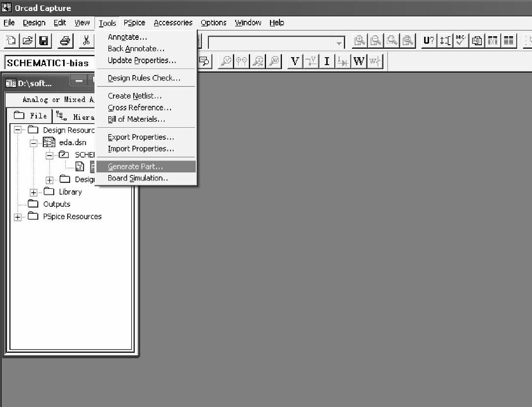Click the view simulation results icon
This screenshot has height=407, width=532.
[204, 61]
